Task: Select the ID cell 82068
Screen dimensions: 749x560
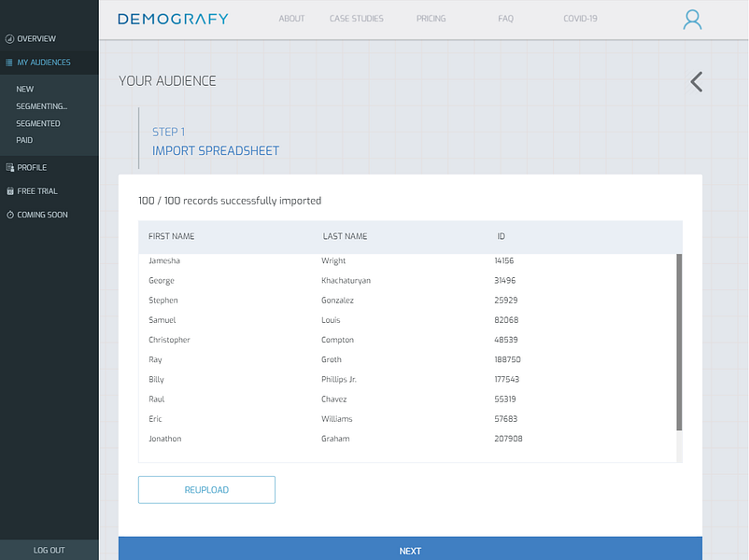Action: coord(506,320)
